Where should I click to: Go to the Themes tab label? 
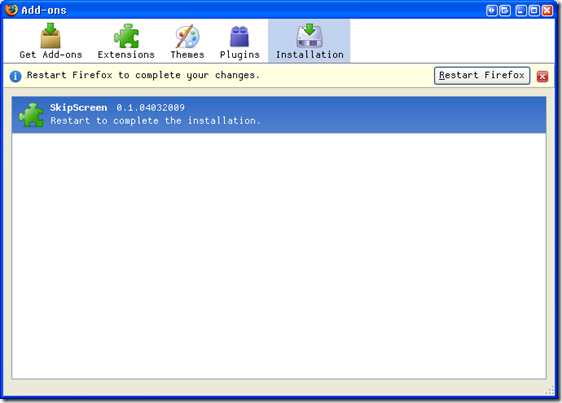click(x=187, y=54)
